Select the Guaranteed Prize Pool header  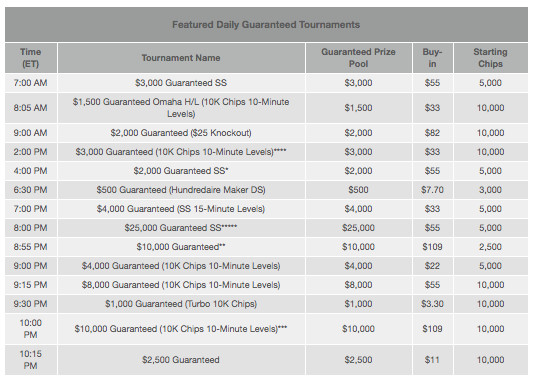(358, 58)
